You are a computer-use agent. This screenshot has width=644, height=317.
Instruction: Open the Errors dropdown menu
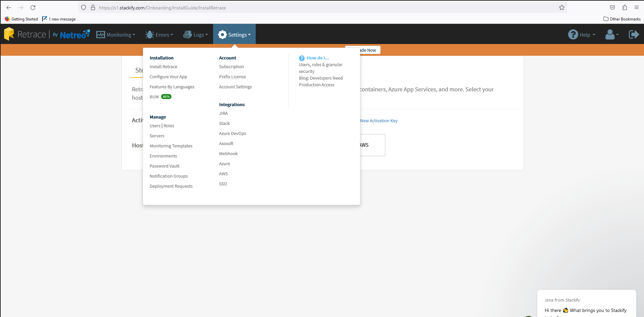click(x=159, y=35)
